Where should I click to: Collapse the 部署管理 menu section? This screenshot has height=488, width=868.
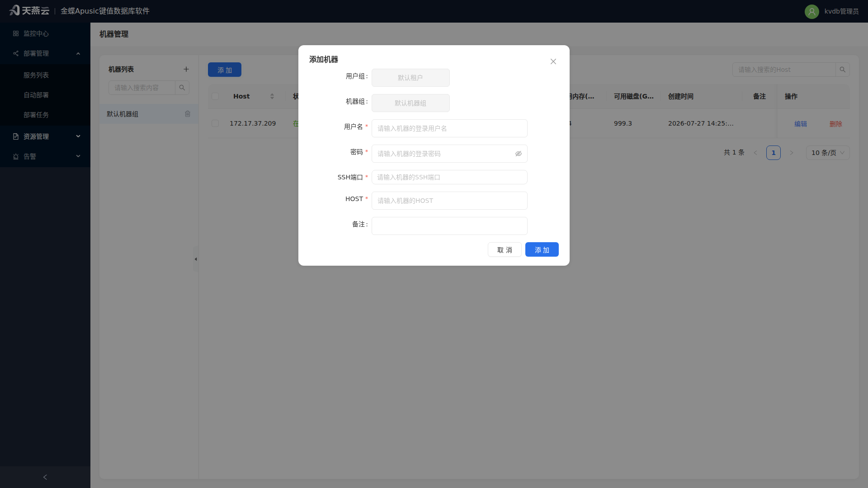coord(45,53)
